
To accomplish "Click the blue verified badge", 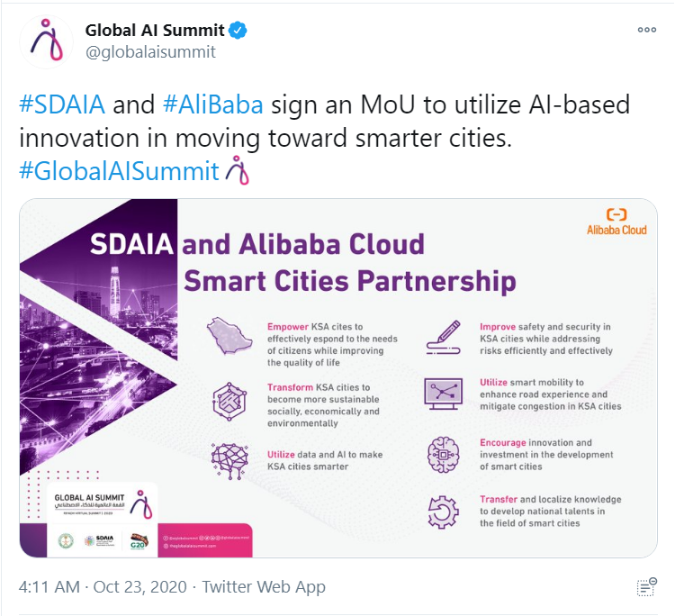I will (238, 31).
